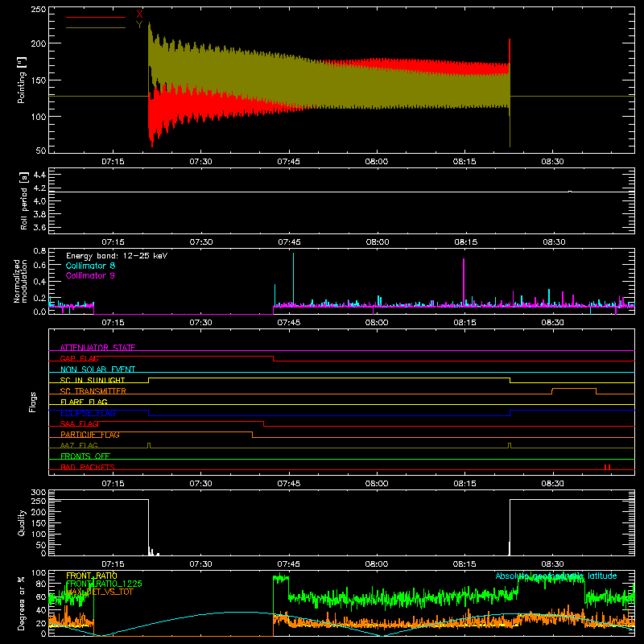Click the ECLIPSE_FLAG label
Screen dimensions: 644x644
pyautogui.click(x=88, y=413)
